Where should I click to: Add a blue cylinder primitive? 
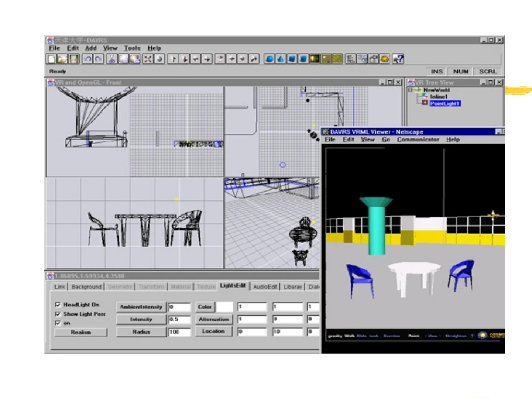tap(303, 59)
